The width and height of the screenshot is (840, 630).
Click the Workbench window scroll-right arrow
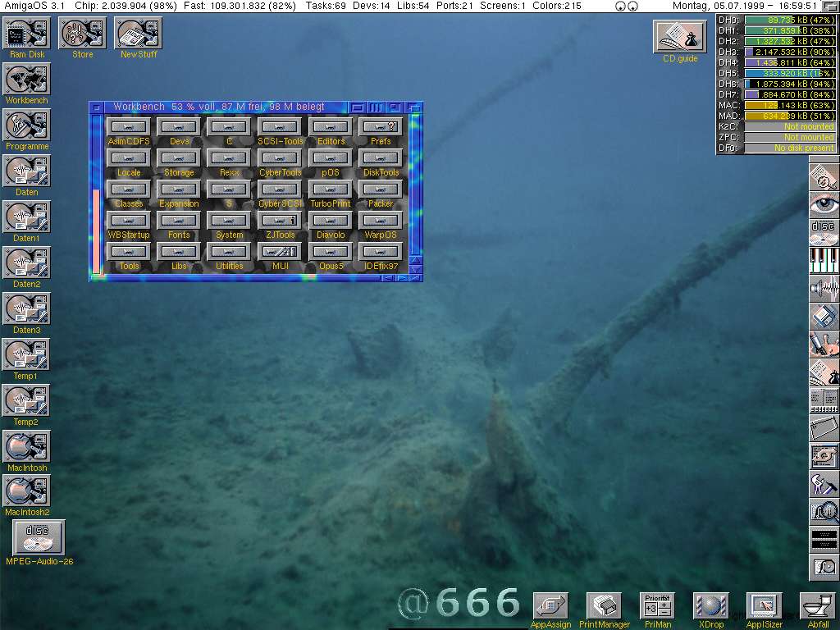point(402,278)
